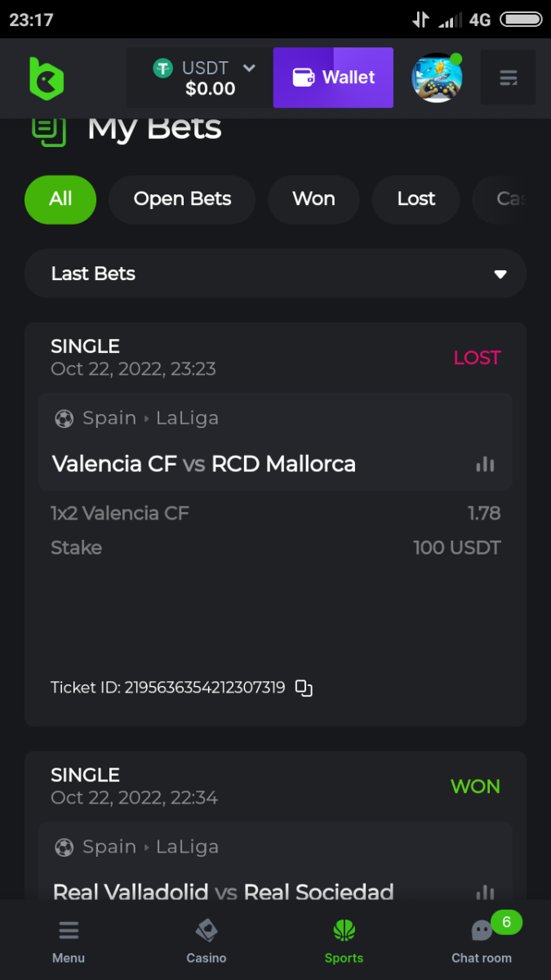Go to the Sports section
This screenshot has height=980, width=551.
coord(344,940)
